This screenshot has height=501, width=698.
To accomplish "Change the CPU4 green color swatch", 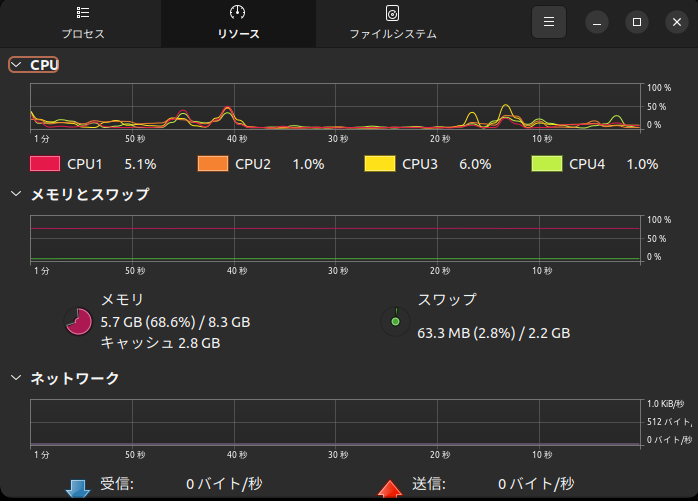I will (547, 164).
